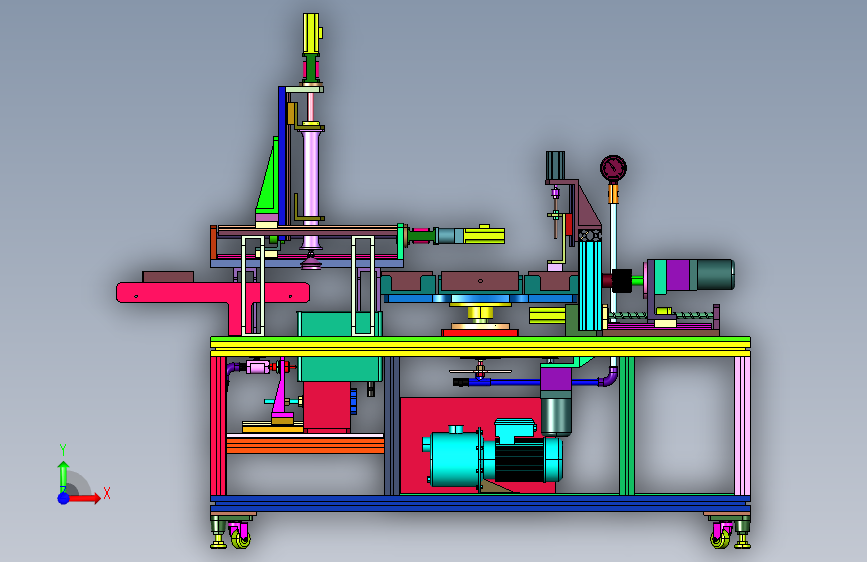
Task: Select the orange lower shelf plate
Action: 305,446
